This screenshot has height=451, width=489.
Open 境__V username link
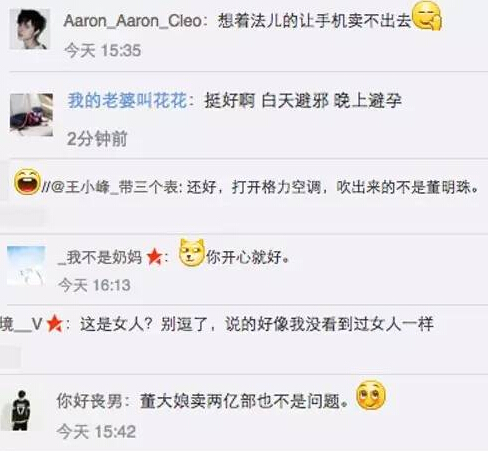[21, 324]
